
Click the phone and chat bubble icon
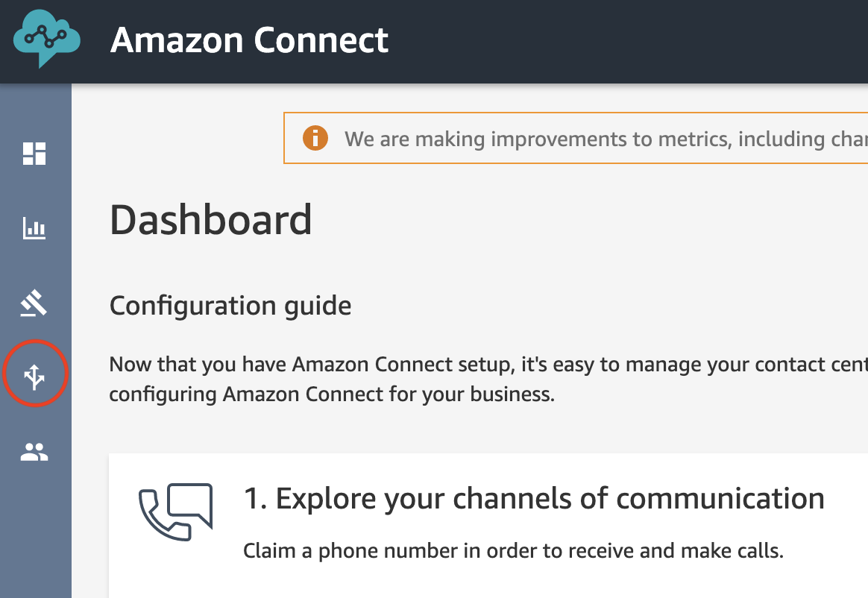point(175,512)
